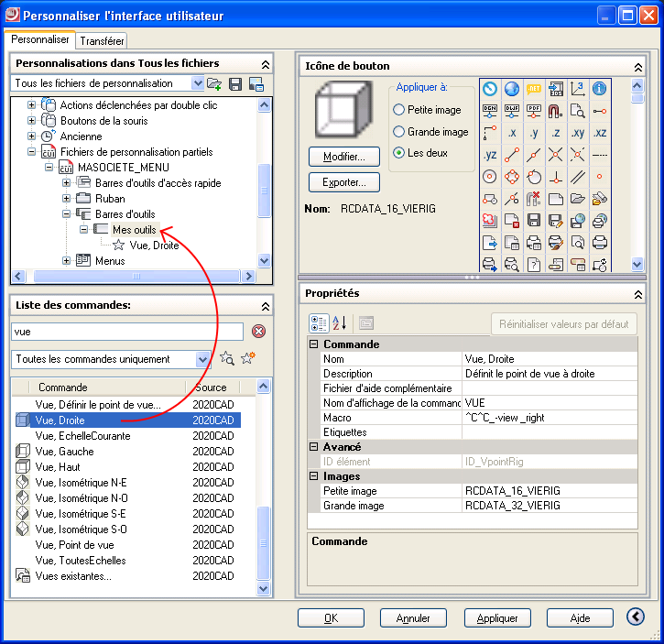Sort properties alphabetically with the A-Z icon
The width and height of the screenshot is (664, 644).
pyautogui.click(x=339, y=322)
